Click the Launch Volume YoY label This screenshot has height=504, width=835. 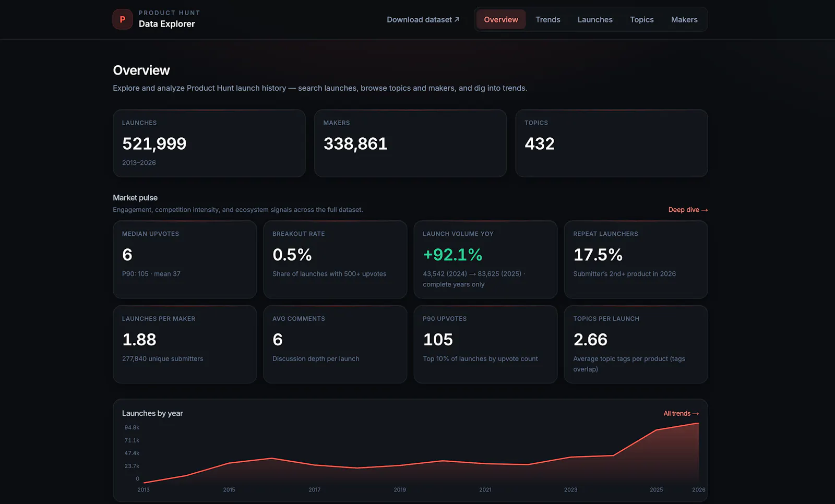[x=458, y=234]
